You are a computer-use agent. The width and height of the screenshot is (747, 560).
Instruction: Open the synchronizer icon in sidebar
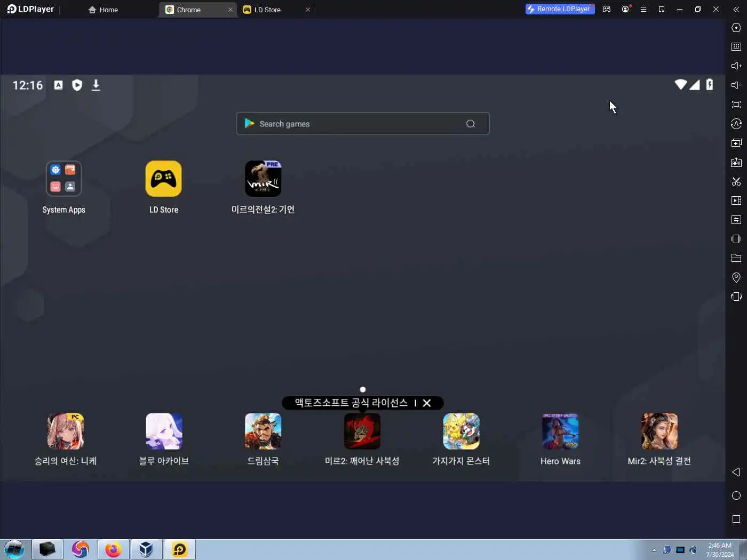[736, 220]
